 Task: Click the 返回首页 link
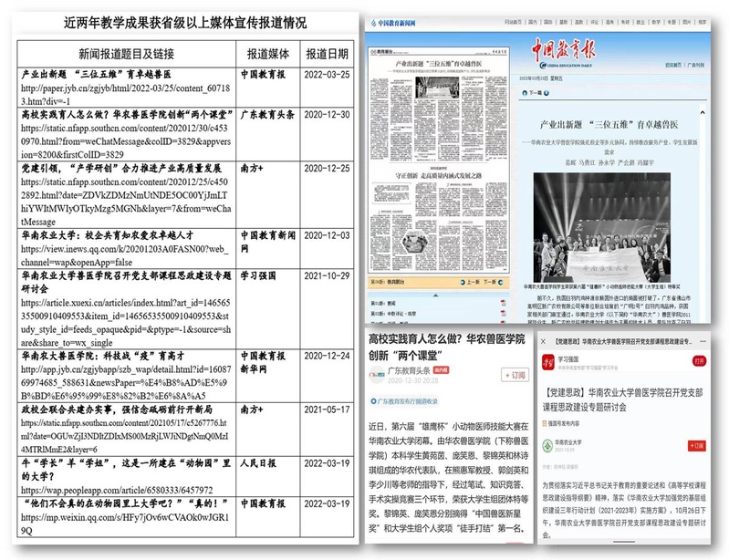tap(672, 65)
